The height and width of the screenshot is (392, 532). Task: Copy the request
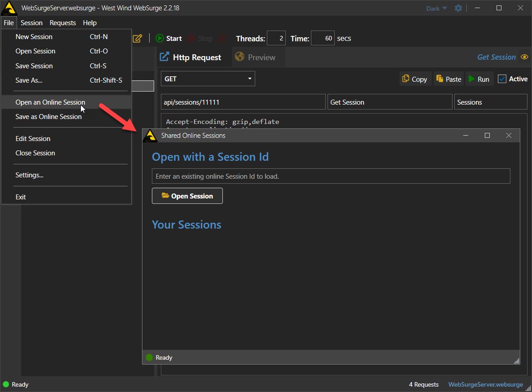pyautogui.click(x=415, y=79)
